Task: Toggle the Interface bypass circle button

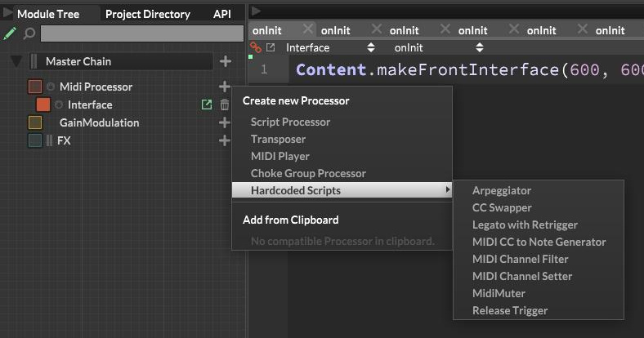Action: point(59,105)
